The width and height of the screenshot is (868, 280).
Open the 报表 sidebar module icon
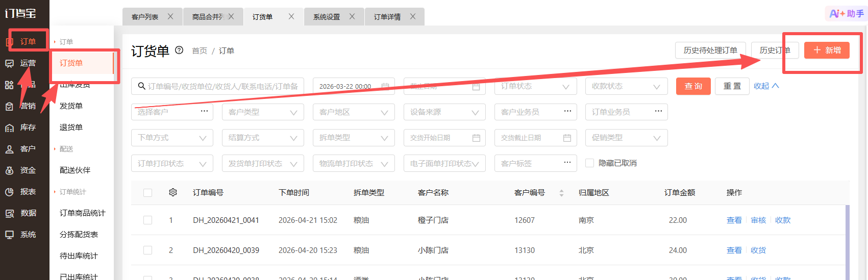[x=9, y=192]
